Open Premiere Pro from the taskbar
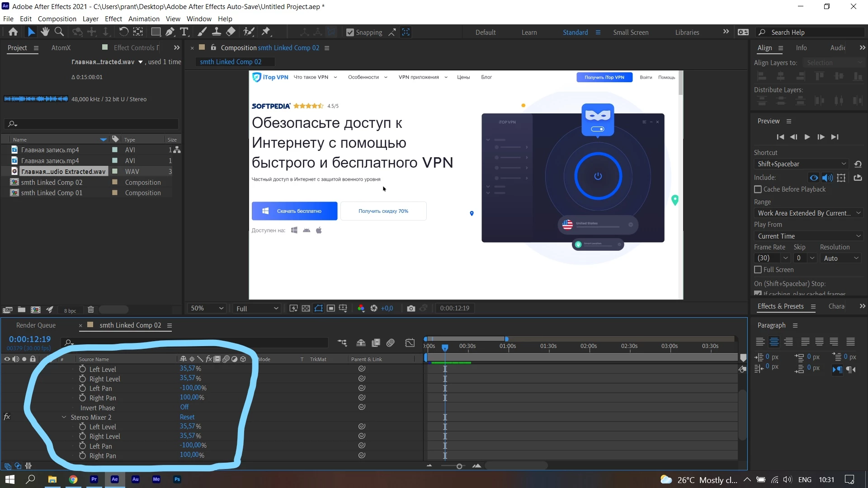This screenshot has width=868, height=488. (x=94, y=479)
